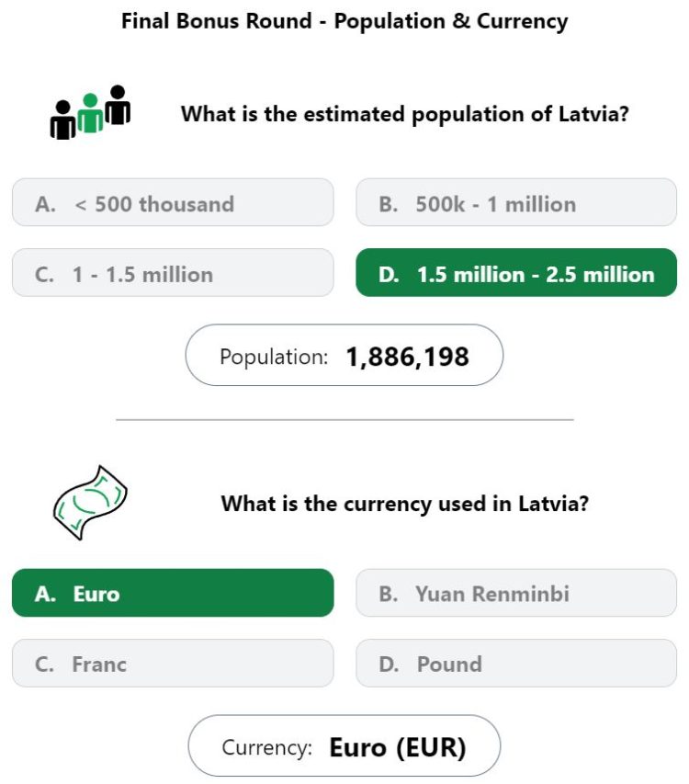Image resolution: width=689 pixels, height=784 pixels.
Task: Click the Population 1,886,198 result pill
Action: click(344, 355)
